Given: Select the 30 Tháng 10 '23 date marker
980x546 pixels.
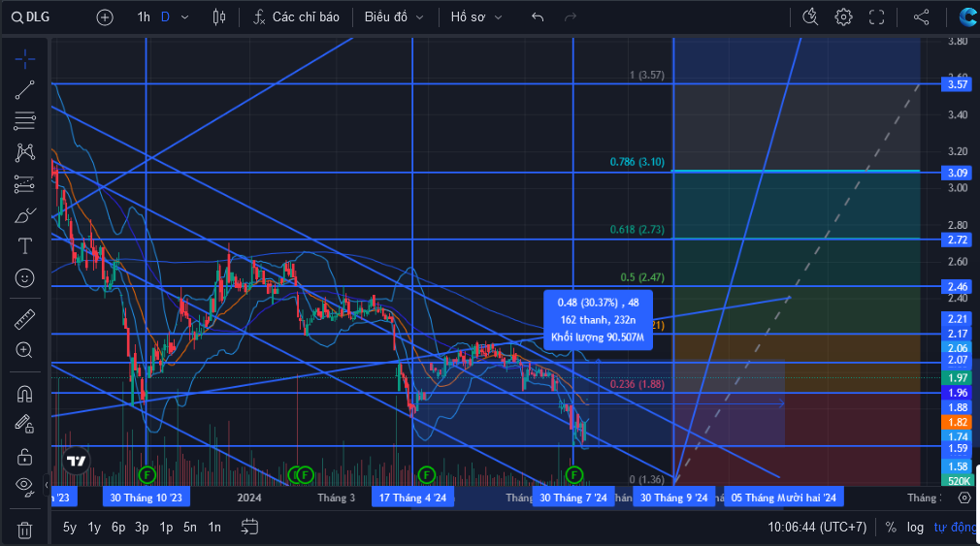Looking at the screenshot, I should (147, 498).
